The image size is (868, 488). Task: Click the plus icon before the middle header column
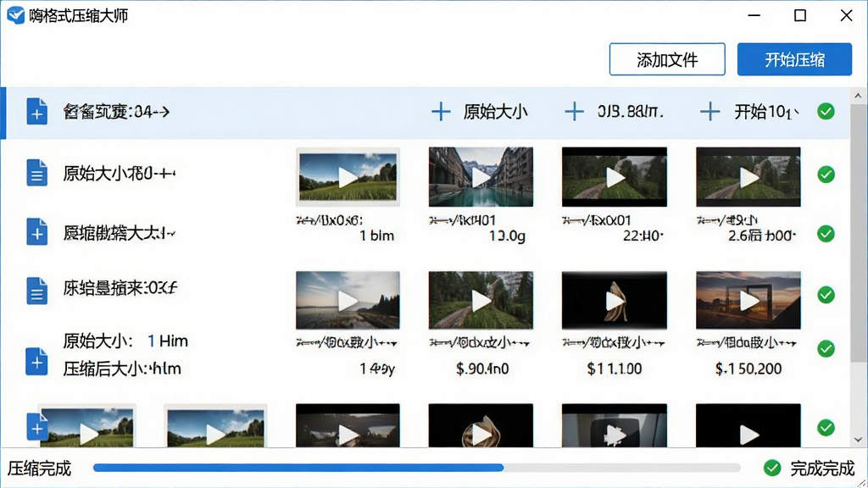574,112
